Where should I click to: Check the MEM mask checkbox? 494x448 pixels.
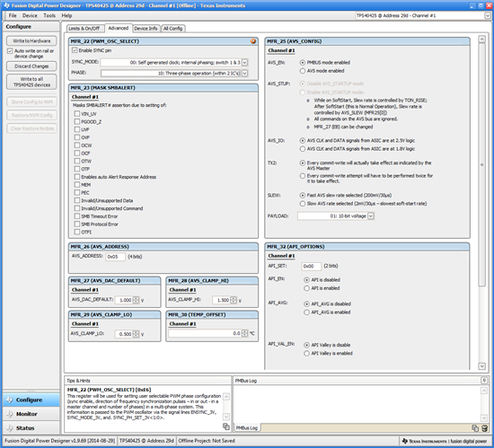[77, 184]
